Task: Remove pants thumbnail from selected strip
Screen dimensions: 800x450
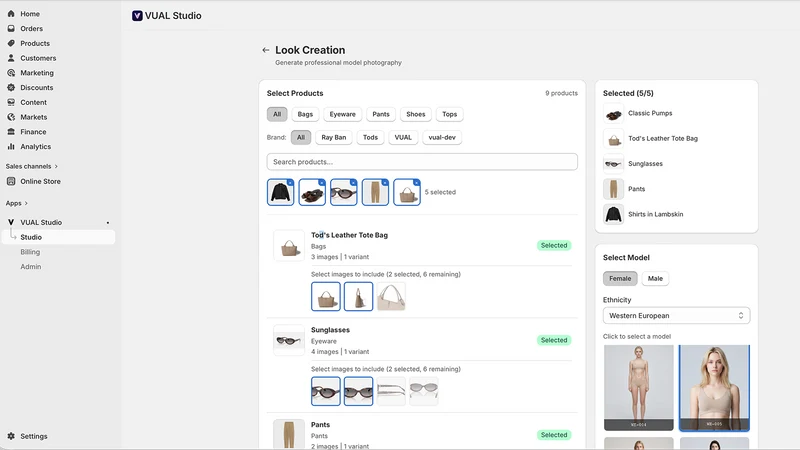Action: pos(385,182)
